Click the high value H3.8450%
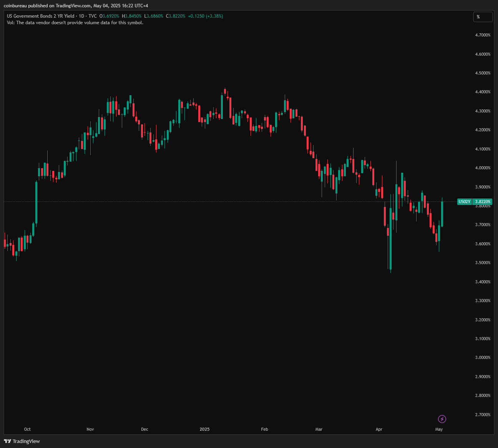Screen dimensions: 498x448 click(x=132, y=16)
